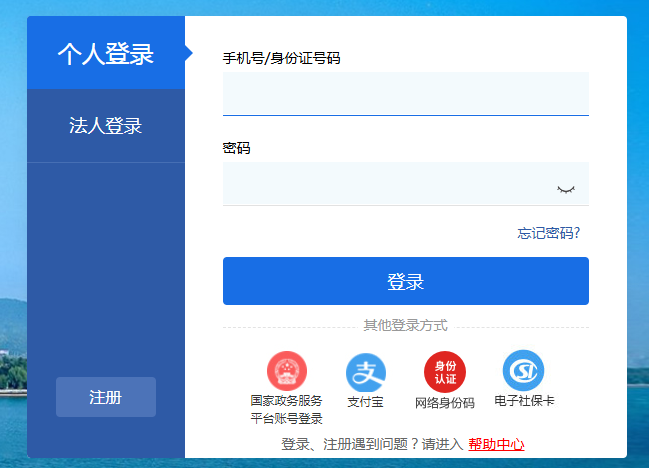Switch to the 个人登录 tab

pos(105,53)
